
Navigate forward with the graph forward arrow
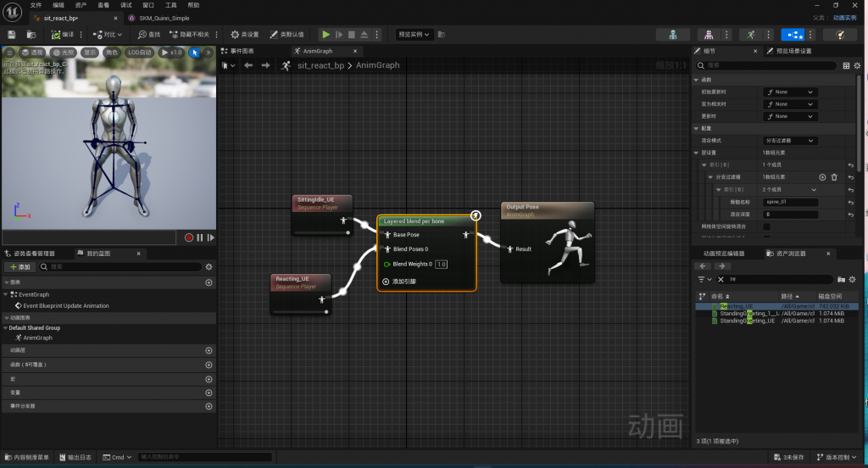[265, 65]
